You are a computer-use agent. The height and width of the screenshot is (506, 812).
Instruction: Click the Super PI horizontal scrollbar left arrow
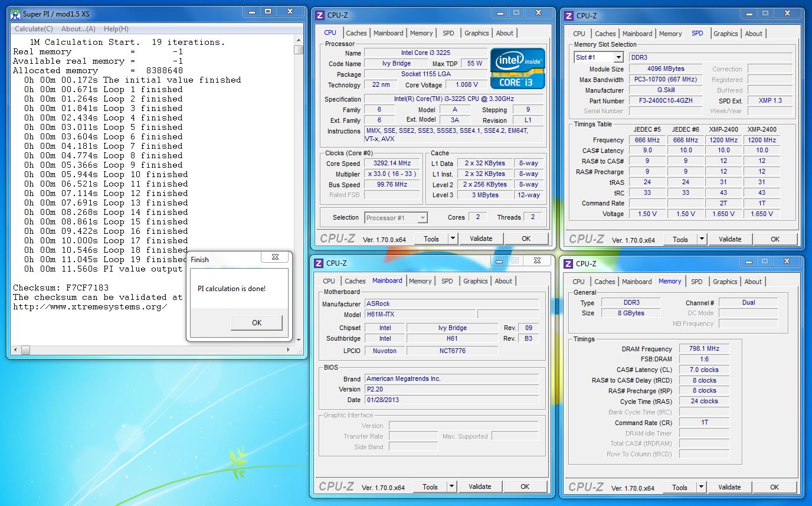(x=16, y=350)
